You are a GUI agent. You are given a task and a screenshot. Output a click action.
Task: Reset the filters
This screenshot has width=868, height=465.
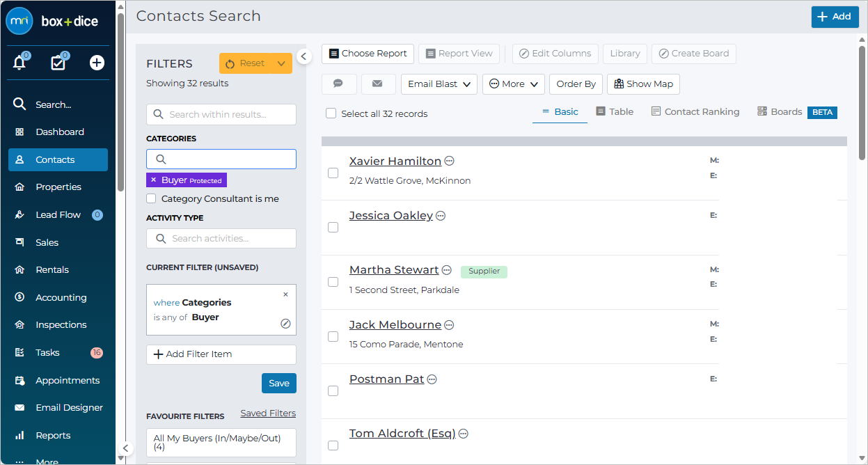[246, 63]
